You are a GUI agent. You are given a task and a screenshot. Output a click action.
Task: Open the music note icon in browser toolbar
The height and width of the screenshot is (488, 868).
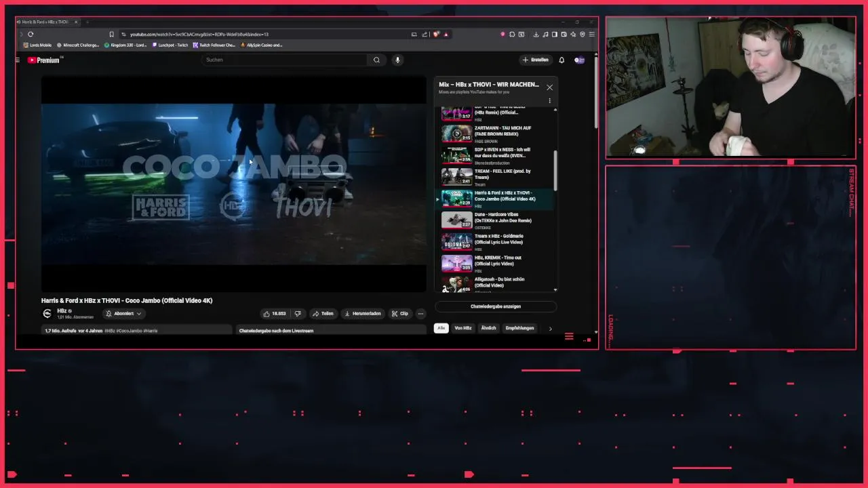coord(545,34)
